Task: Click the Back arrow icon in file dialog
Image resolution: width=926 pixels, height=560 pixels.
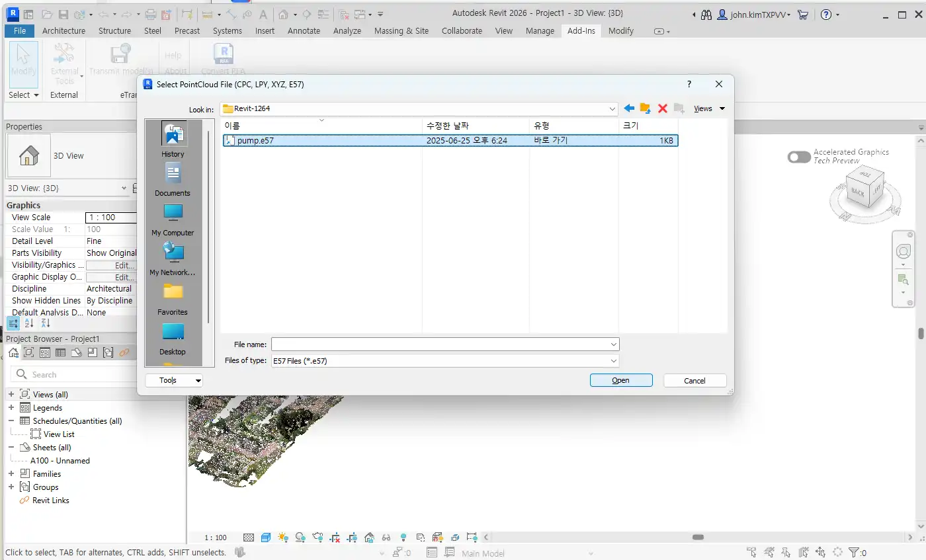Action: click(628, 108)
